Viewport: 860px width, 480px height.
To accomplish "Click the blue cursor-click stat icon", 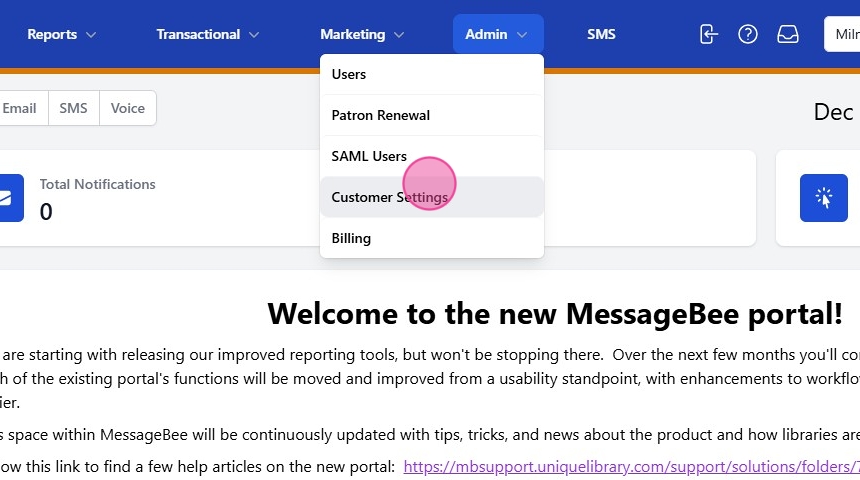I will coord(824,198).
